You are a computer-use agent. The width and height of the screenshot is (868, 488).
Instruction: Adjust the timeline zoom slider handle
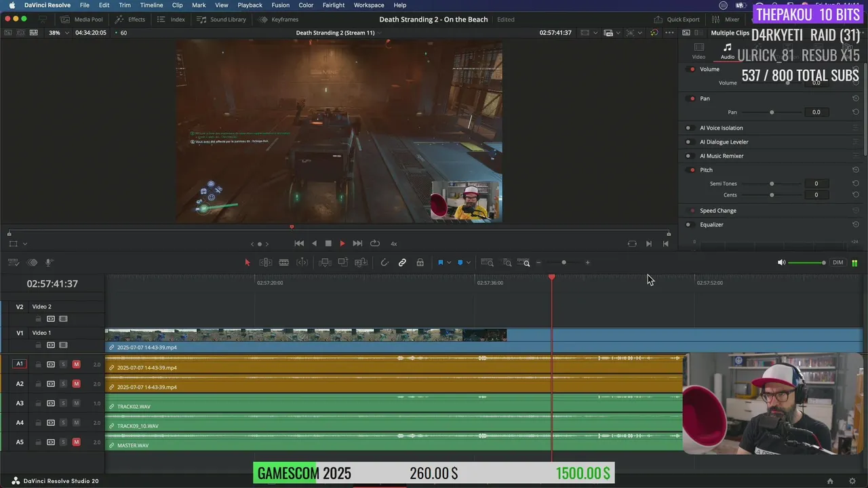[x=564, y=262]
